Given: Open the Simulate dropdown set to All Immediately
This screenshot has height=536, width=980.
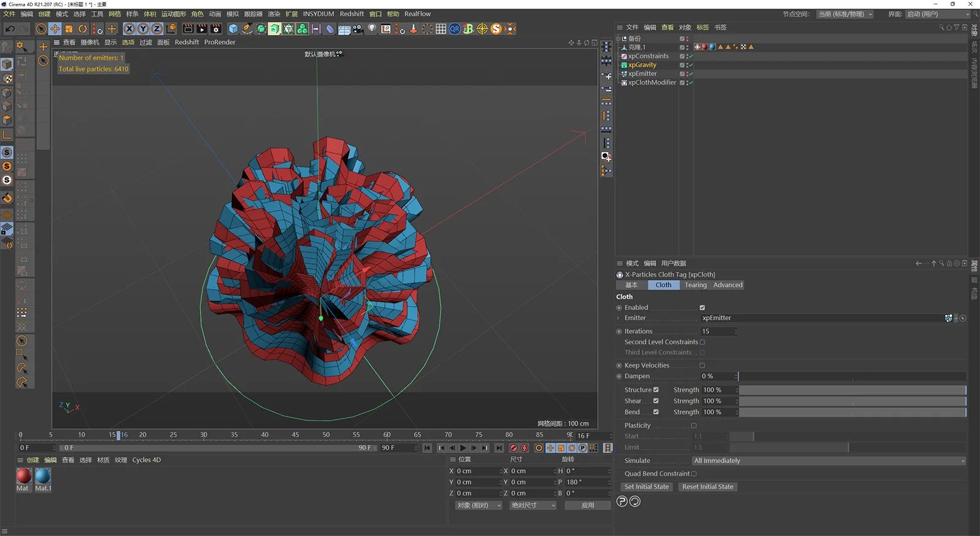Looking at the screenshot, I should (828, 461).
